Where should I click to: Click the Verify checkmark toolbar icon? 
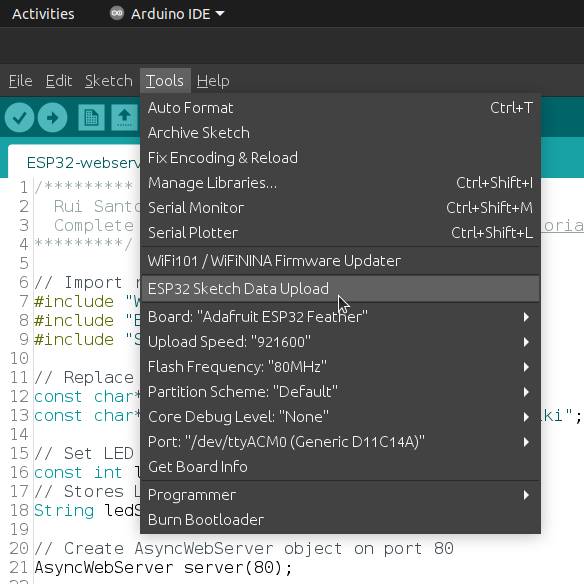(x=19, y=118)
